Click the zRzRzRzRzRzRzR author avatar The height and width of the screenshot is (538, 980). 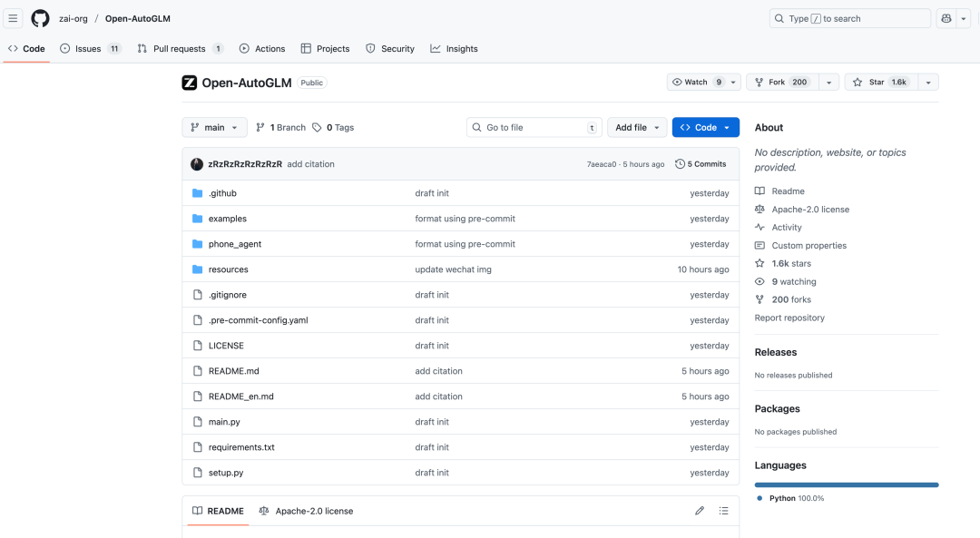tap(197, 164)
